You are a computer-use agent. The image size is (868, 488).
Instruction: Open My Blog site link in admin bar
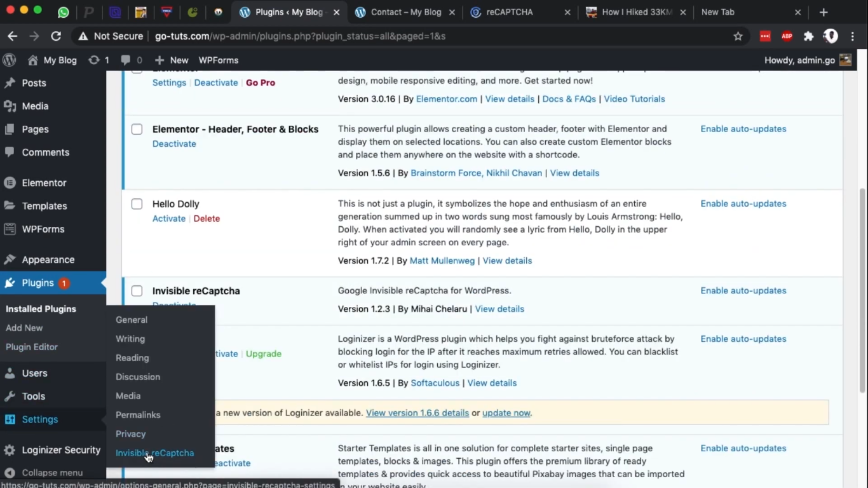[52, 60]
